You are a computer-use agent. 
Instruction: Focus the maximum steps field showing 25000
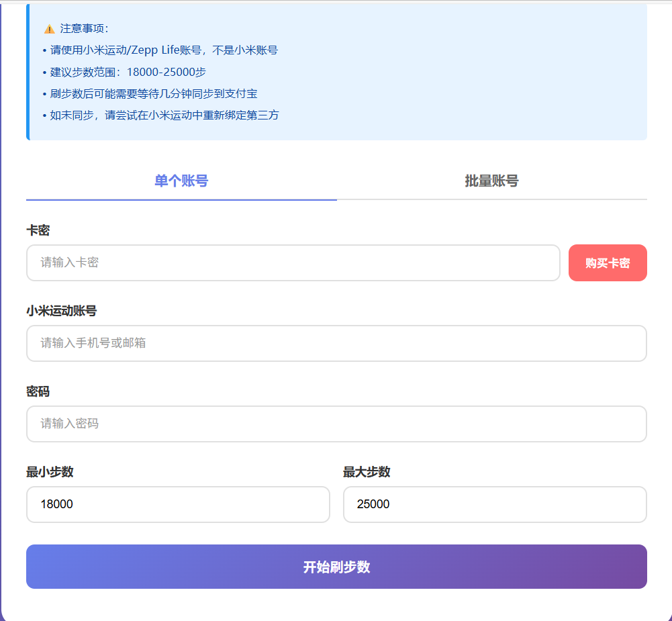pos(494,504)
